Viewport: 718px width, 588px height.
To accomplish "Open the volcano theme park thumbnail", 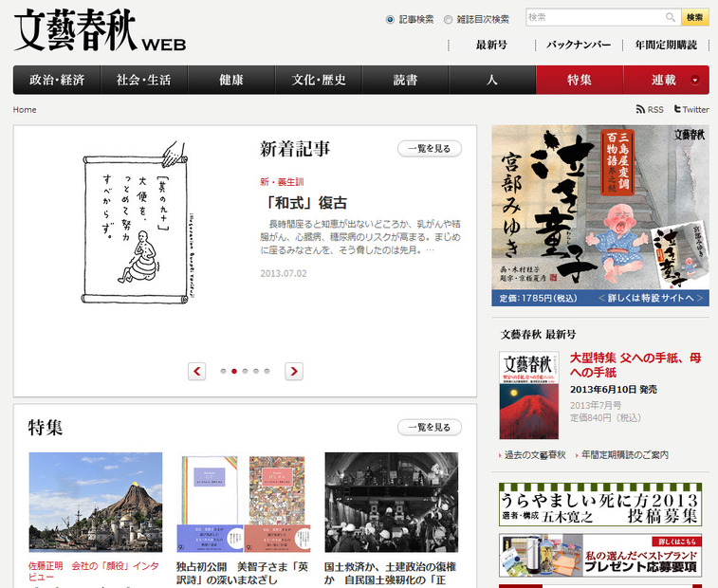I will 95,503.
